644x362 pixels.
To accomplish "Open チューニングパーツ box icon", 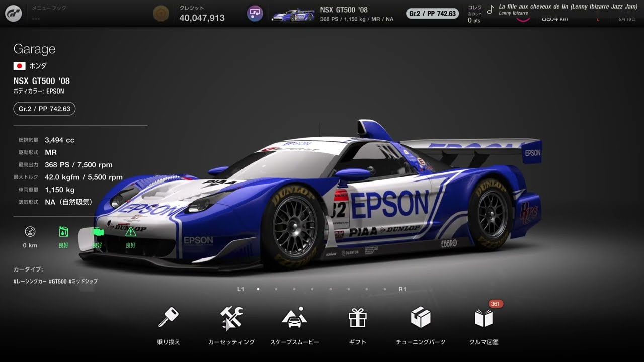I will pyautogui.click(x=421, y=318).
